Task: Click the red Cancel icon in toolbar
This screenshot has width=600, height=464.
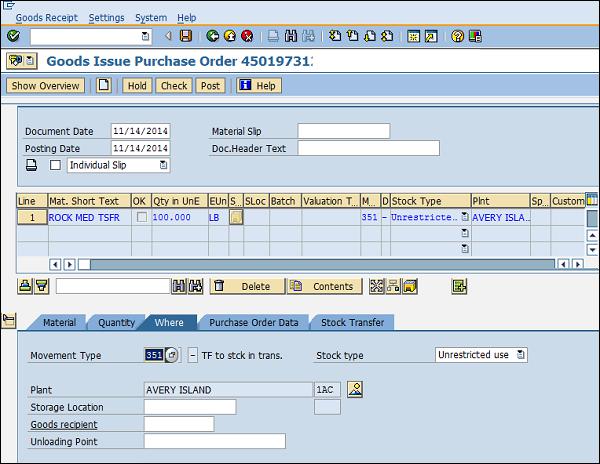Action: coord(247,36)
